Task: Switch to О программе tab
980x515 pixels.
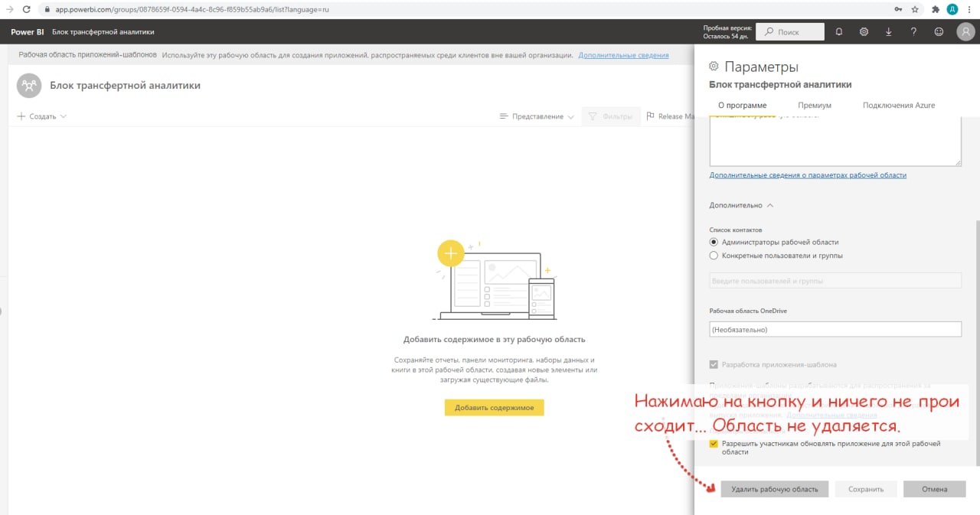Action: pos(742,105)
